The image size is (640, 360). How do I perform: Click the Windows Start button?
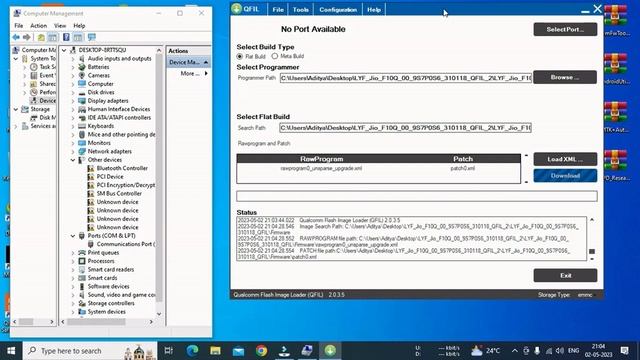point(11,351)
